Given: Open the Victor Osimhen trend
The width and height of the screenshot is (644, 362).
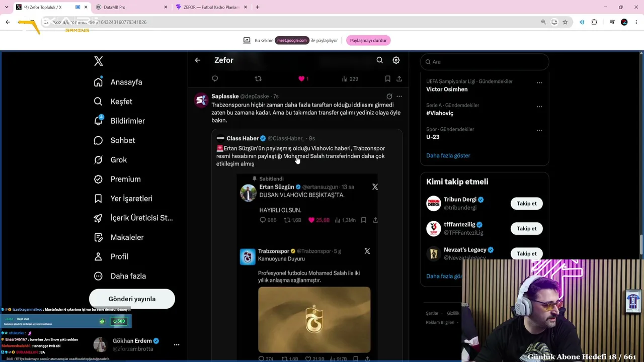Looking at the screenshot, I should click(447, 89).
